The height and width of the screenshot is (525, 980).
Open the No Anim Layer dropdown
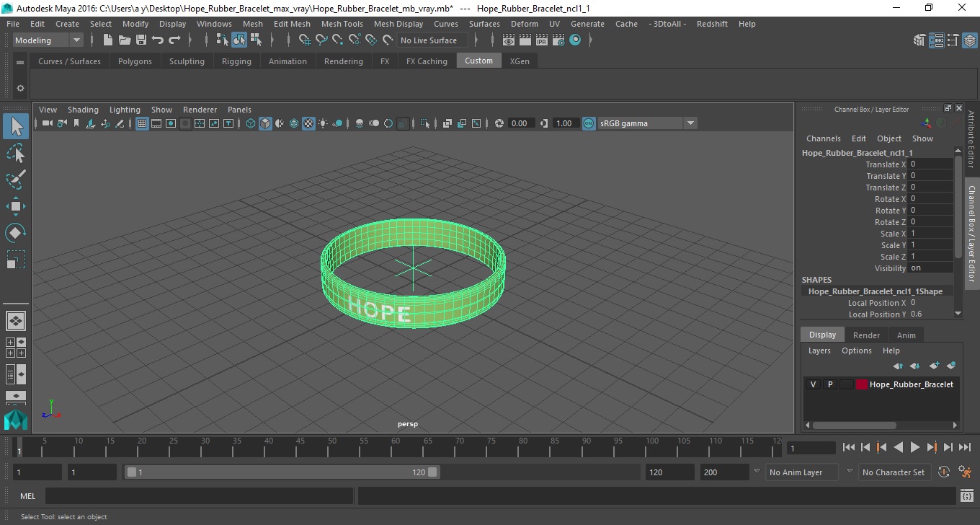click(757, 472)
